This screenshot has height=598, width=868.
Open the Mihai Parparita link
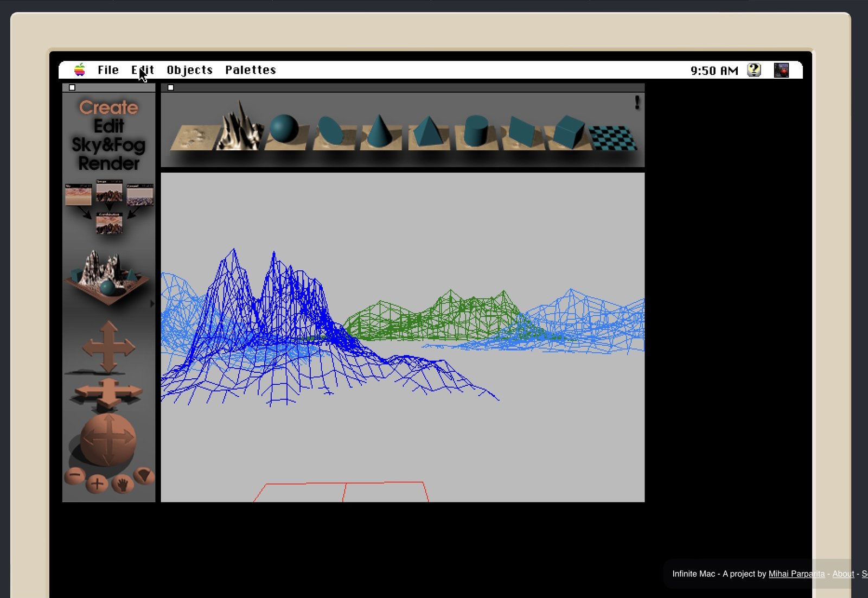pyautogui.click(x=796, y=574)
